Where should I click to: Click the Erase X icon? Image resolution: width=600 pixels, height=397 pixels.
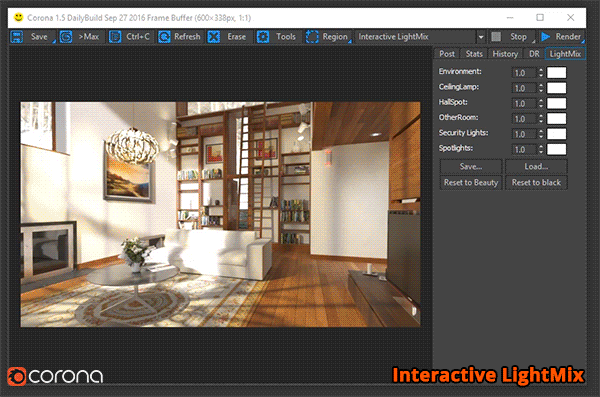(214, 37)
